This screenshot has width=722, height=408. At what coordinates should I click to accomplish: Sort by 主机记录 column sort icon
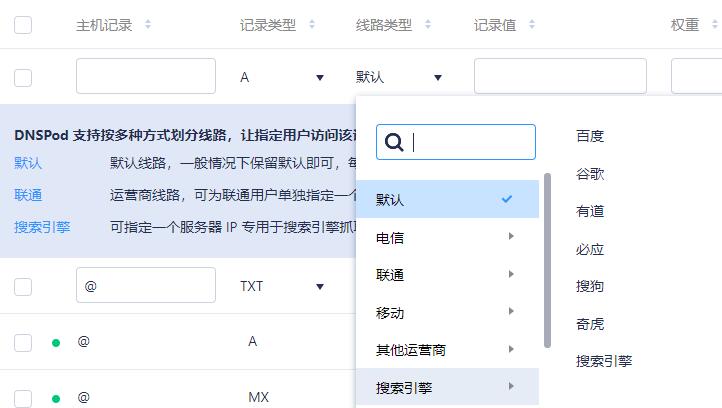pyautogui.click(x=148, y=25)
